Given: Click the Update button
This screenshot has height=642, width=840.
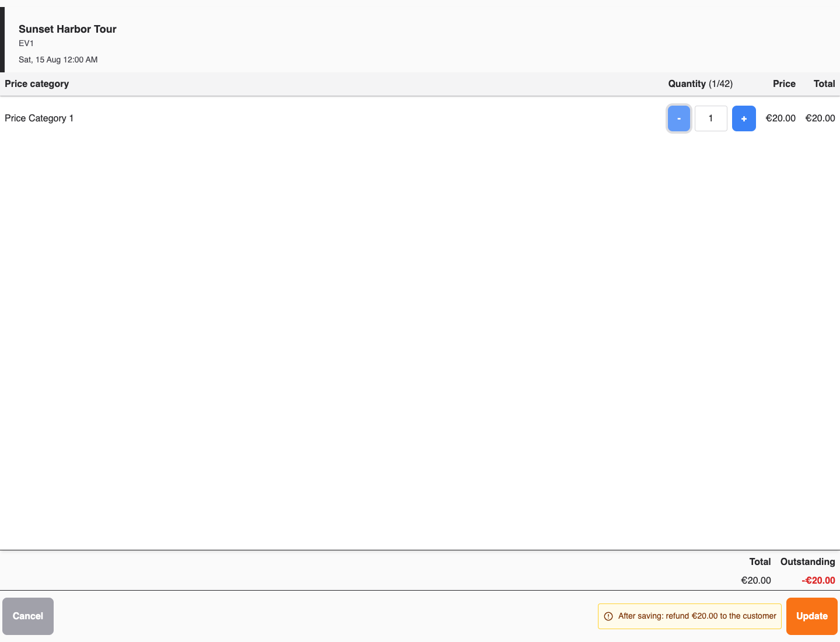Looking at the screenshot, I should (812, 616).
